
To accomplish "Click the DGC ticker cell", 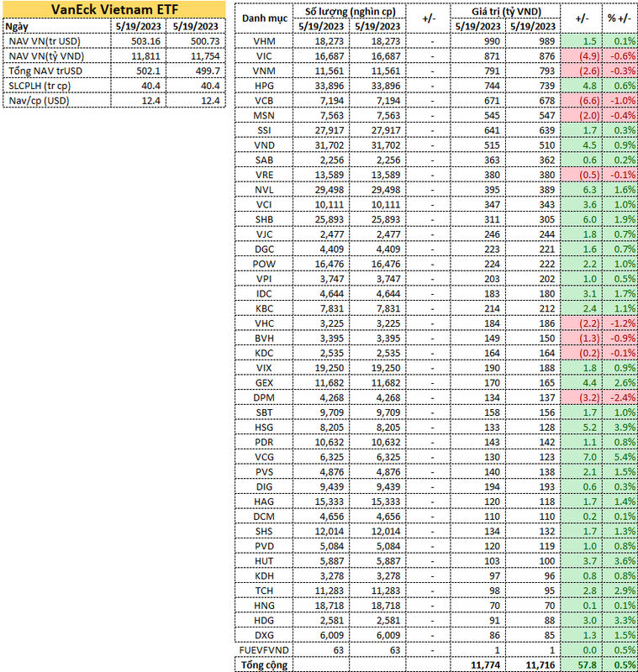I will pos(264,249).
